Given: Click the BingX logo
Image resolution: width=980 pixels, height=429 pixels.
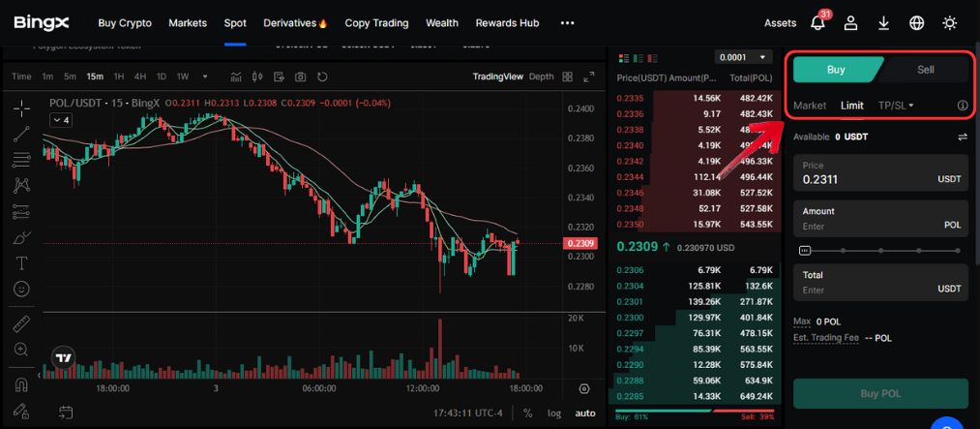Looking at the screenshot, I should coord(42,23).
